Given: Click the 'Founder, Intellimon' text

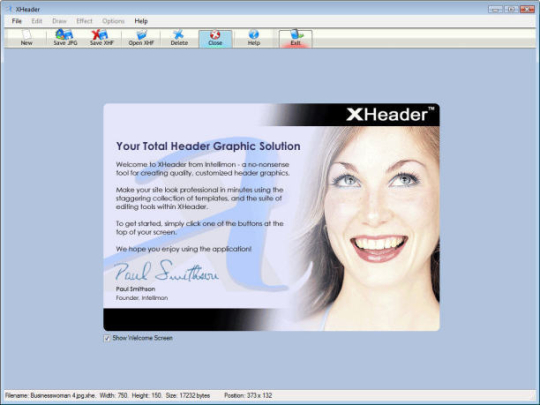Looking at the screenshot, I should [x=142, y=298].
